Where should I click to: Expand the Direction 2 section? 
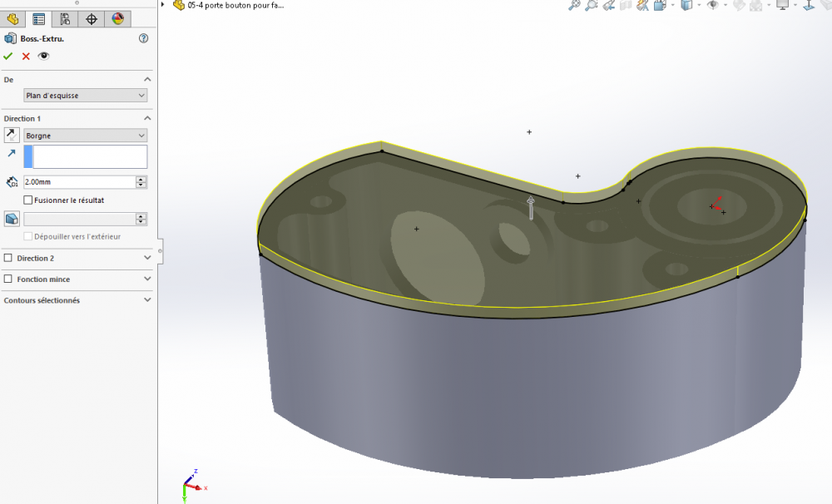[x=147, y=258]
